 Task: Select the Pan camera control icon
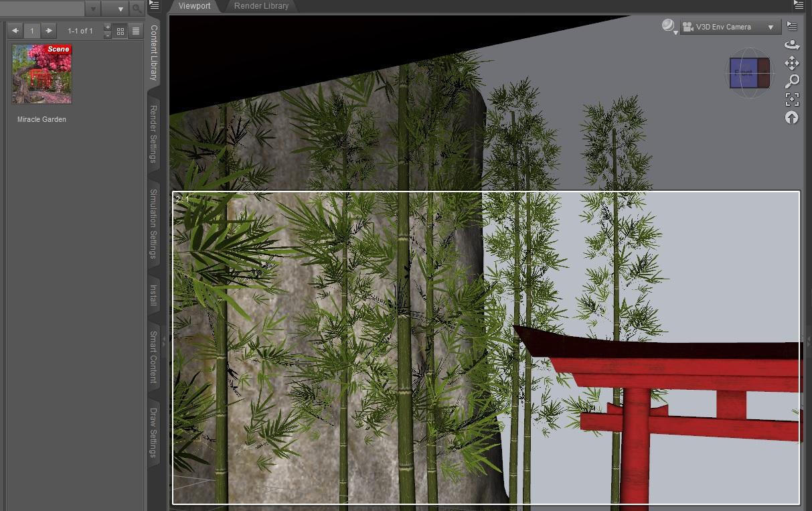792,63
